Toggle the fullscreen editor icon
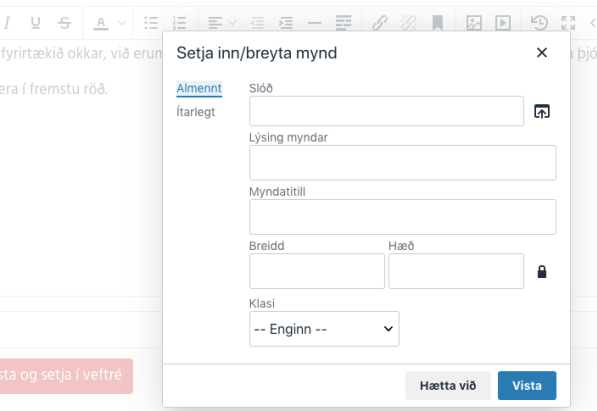 coord(568,23)
